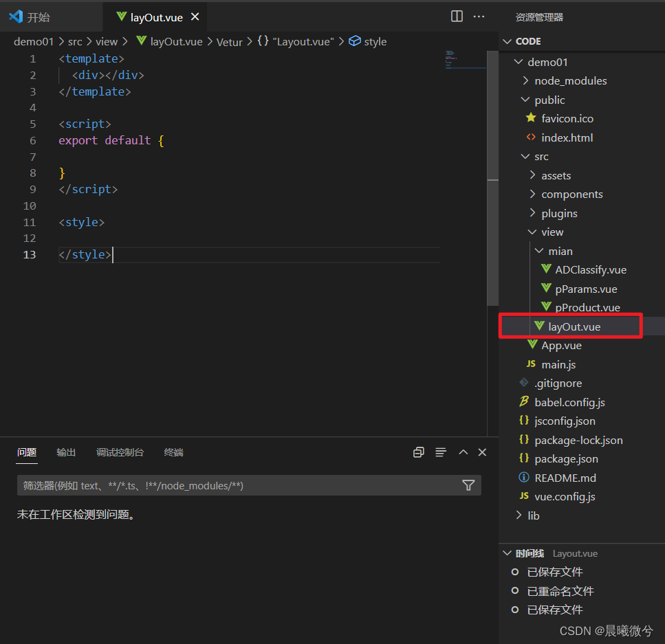
Task: Maximize the bottom panel with chevron
Action: [x=463, y=452]
